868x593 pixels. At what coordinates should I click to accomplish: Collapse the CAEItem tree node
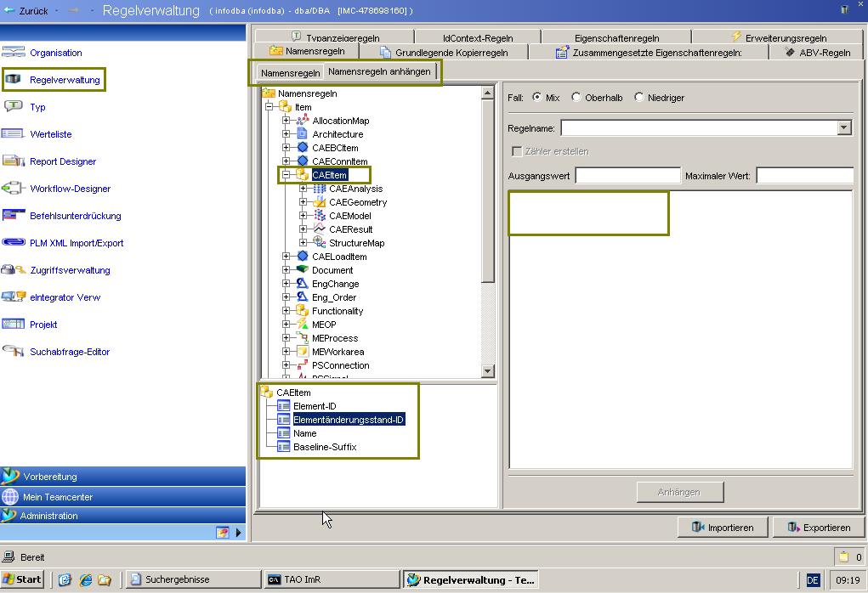[x=286, y=175]
